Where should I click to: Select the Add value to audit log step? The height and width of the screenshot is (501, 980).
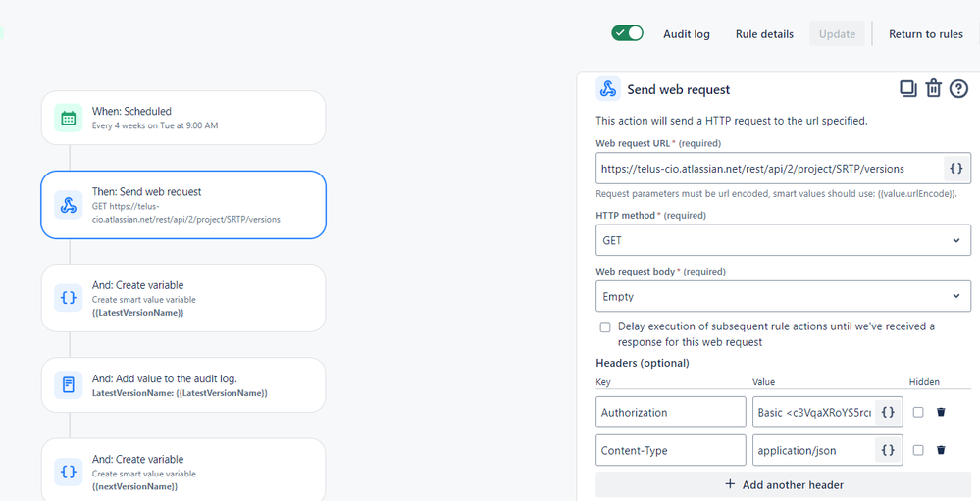coord(182,384)
